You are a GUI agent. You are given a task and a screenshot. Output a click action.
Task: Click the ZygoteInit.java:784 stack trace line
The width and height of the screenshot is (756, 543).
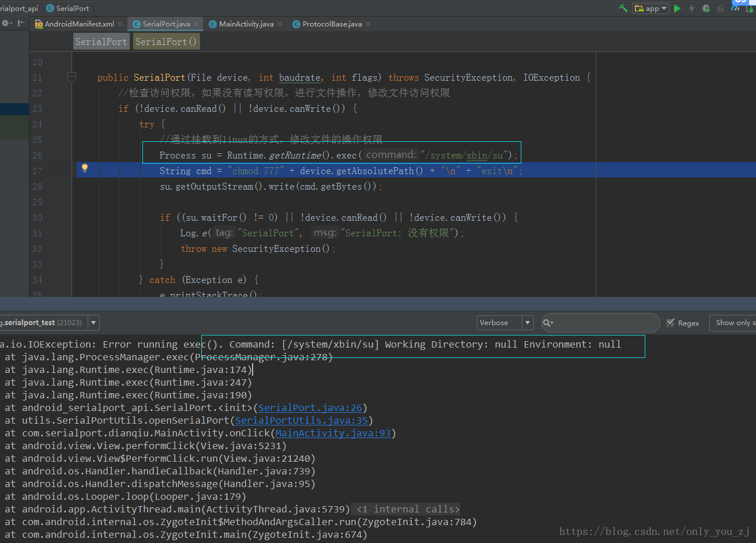pos(241,522)
